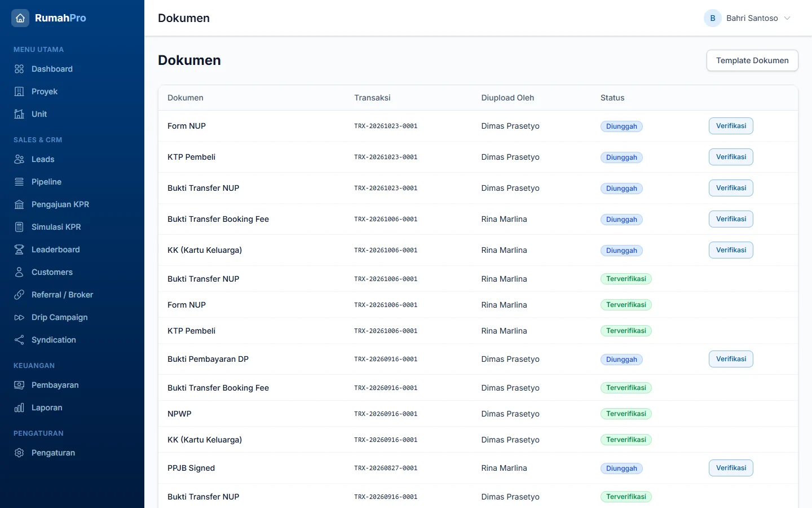Click the Dashboard grid icon
The image size is (812, 508).
(x=19, y=69)
